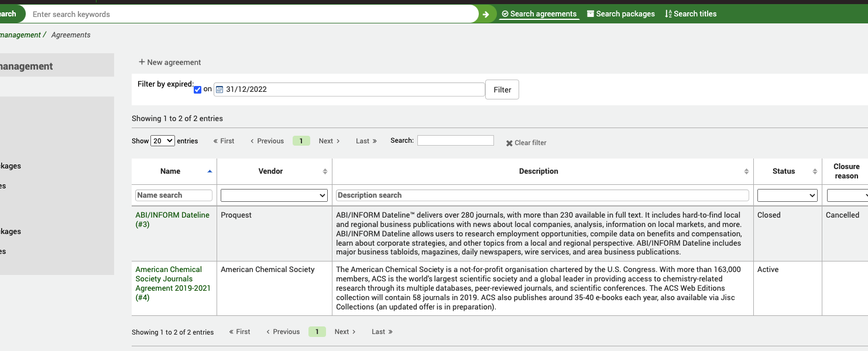Click inside the Description search field

[541, 195]
